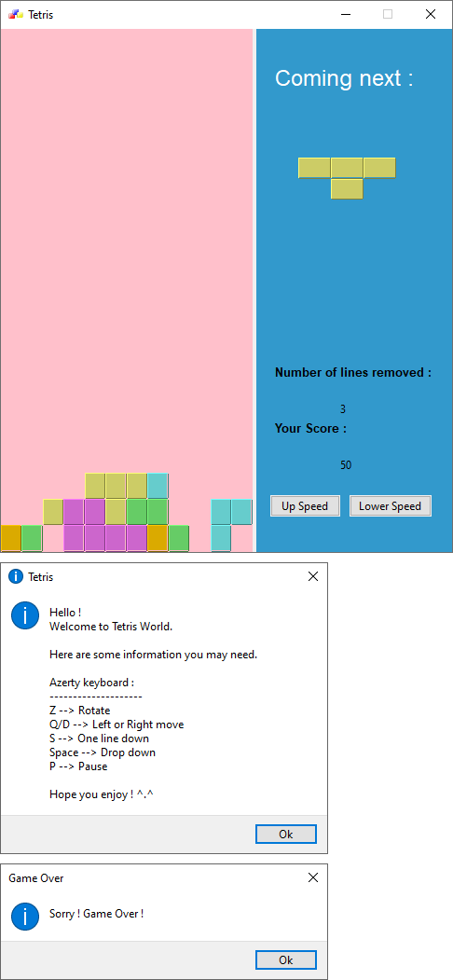Click the small info icon in welcome dialog title
The height and width of the screenshot is (980, 453).
(x=16, y=576)
